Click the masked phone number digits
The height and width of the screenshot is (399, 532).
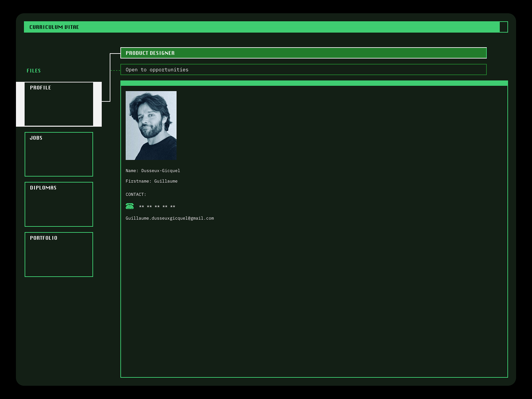coord(157,206)
